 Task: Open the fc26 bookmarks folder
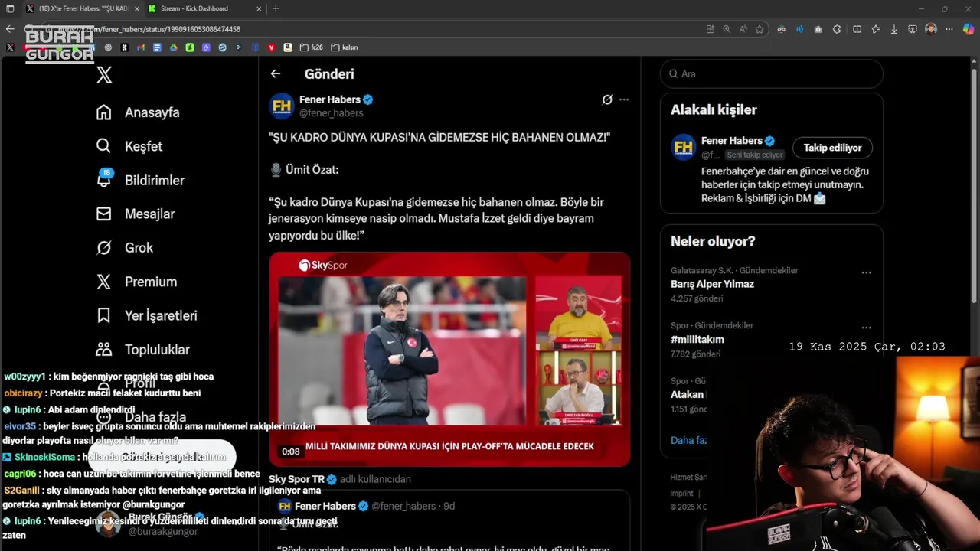point(311,47)
